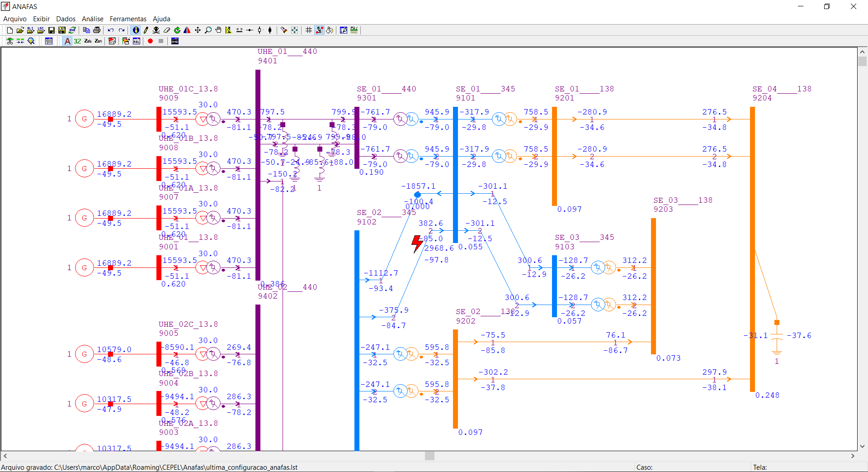Click the scissors cut-bus icon
The height and width of the screenshot is (472, 868).
9,41
